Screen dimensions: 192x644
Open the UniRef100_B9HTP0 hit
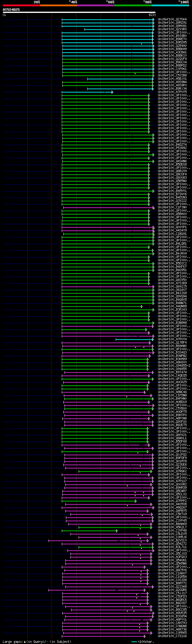click(x=172, y=415)
